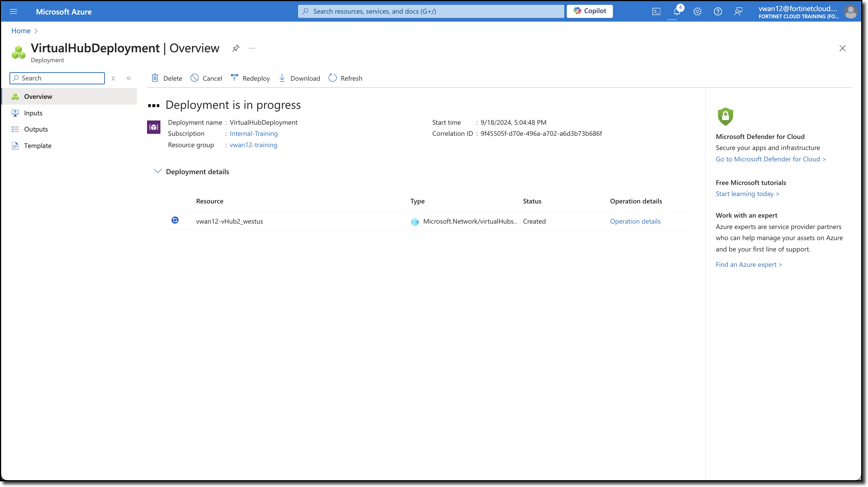Select the vwan12-vHub2_westus resource name
Screen dimensions: 868x487
tap(230, 221)
